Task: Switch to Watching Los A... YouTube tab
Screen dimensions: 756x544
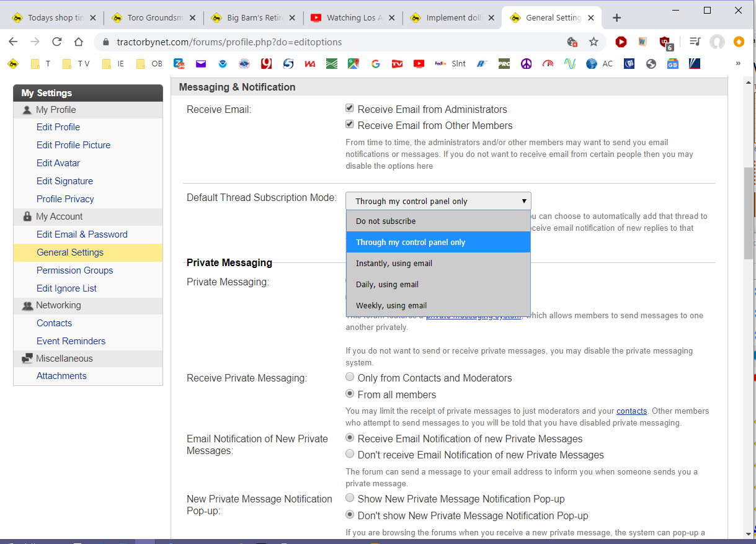Action: pyautogui.click(x=351, y=18)
